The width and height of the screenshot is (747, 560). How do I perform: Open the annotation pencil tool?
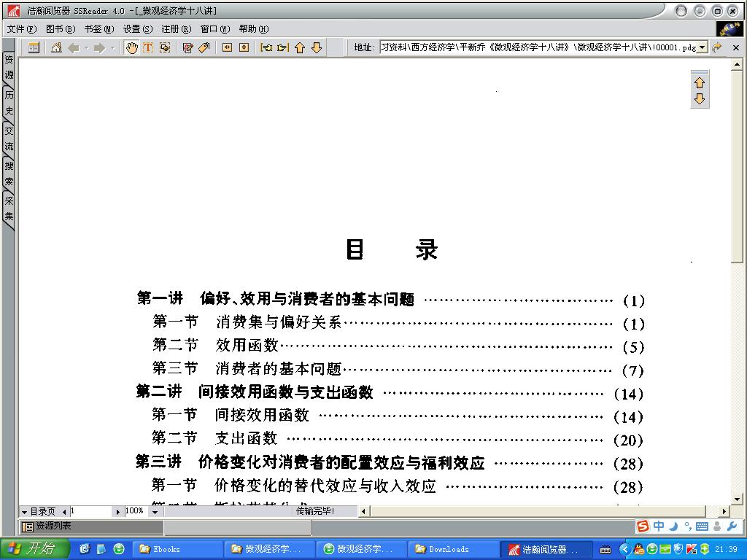(x=187, y=47)
